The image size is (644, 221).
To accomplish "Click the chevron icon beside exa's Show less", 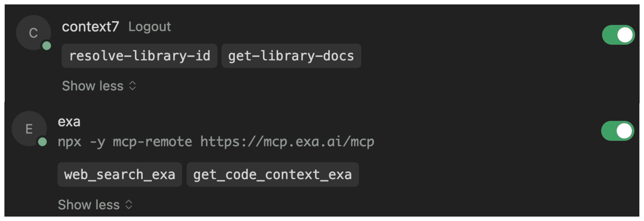I will click(x=129, y=204).
